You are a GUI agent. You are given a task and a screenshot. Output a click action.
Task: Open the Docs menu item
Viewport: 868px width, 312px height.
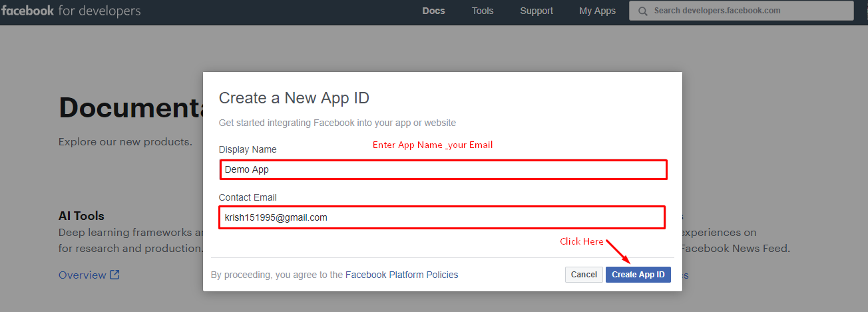point(433,11)
